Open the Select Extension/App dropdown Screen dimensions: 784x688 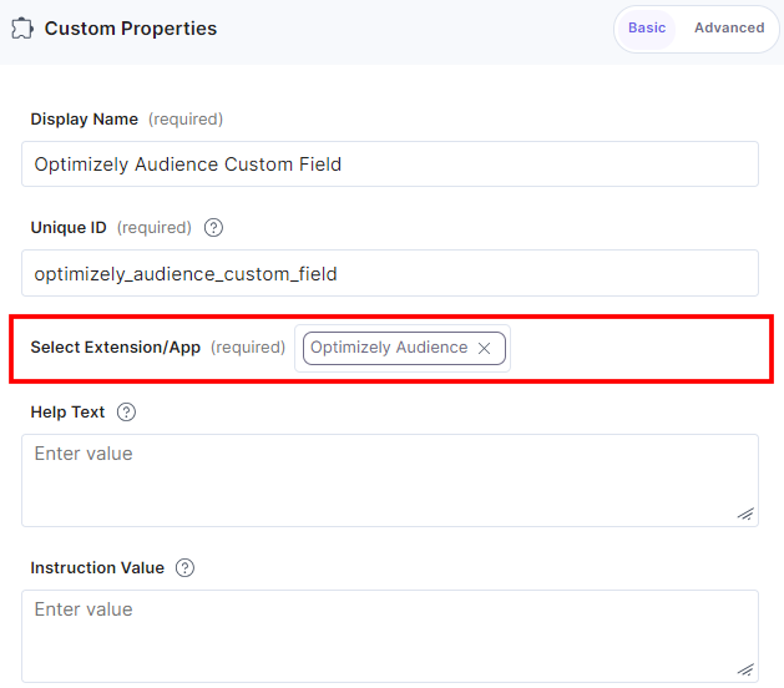click(402, 348)
